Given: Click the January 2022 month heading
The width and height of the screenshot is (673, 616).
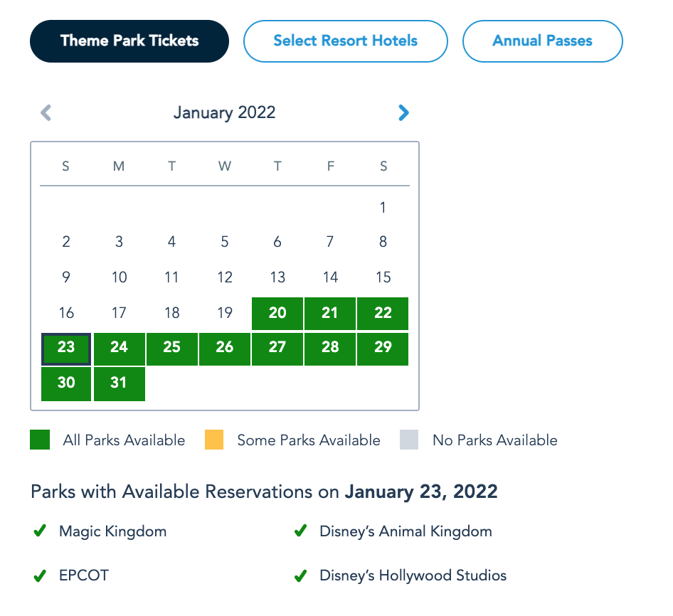Looking at the screenshot, I should (224, 112).
